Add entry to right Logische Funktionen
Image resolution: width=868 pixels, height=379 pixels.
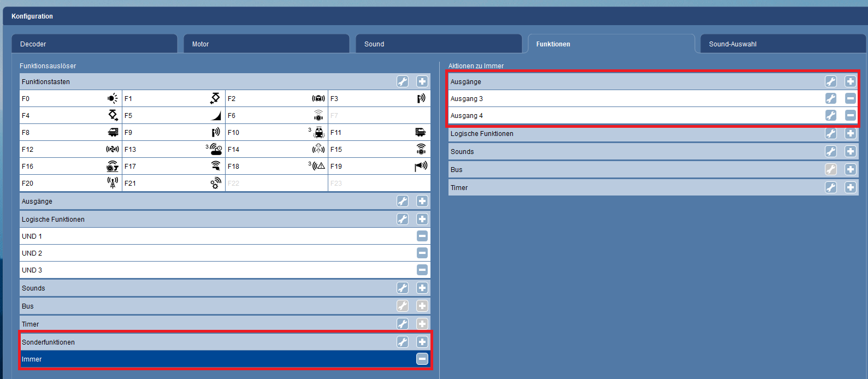[850, 134]
